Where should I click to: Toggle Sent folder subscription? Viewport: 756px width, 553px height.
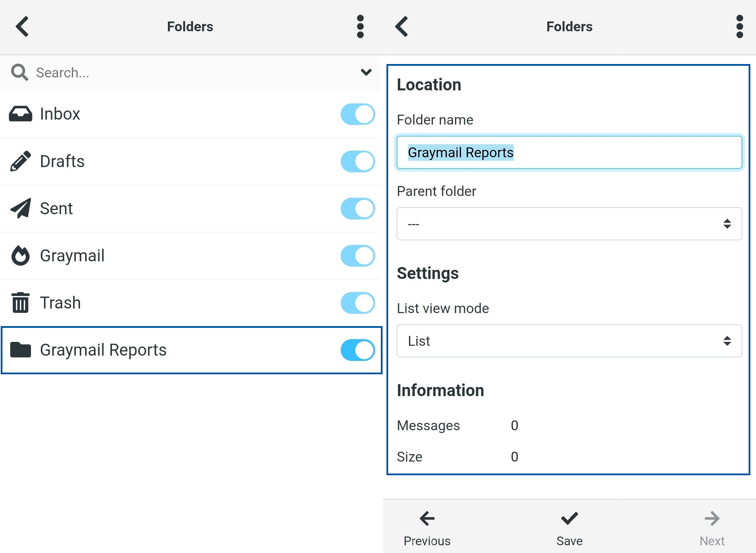358,209
